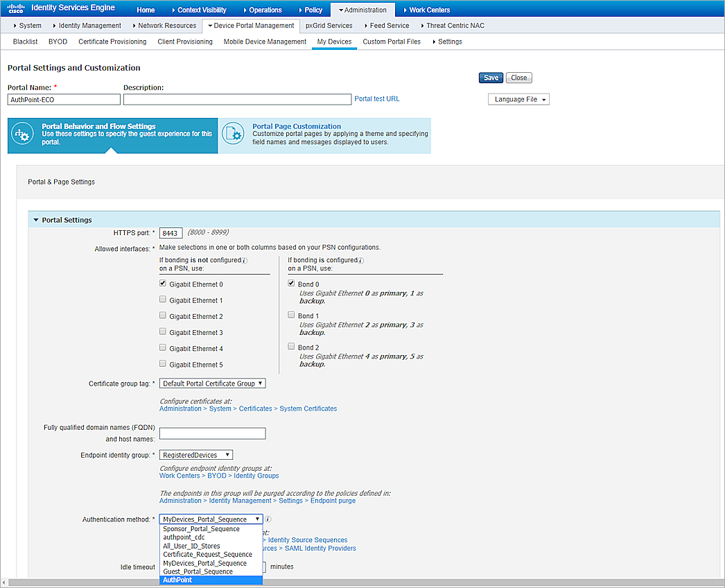The width and height of the screenshot is (725, 588).
Task: Check Gigabit Ethernet 4 option
Action: click(x=163, y=347)
